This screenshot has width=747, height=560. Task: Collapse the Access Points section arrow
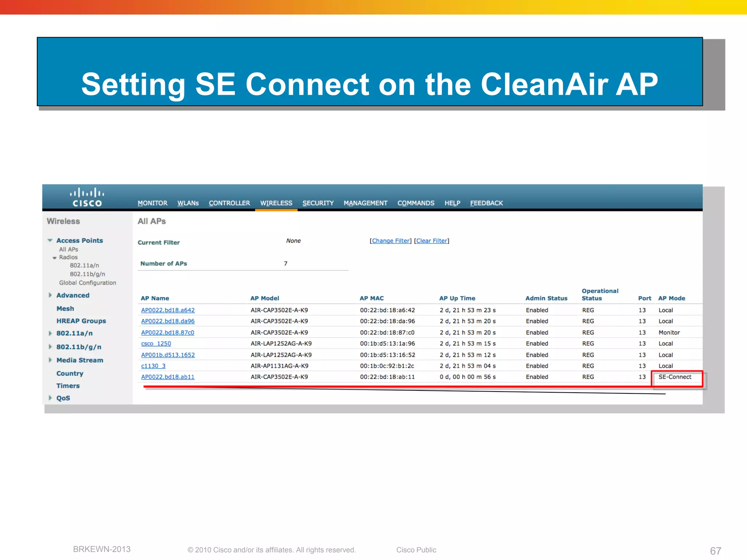pos(50,240)
